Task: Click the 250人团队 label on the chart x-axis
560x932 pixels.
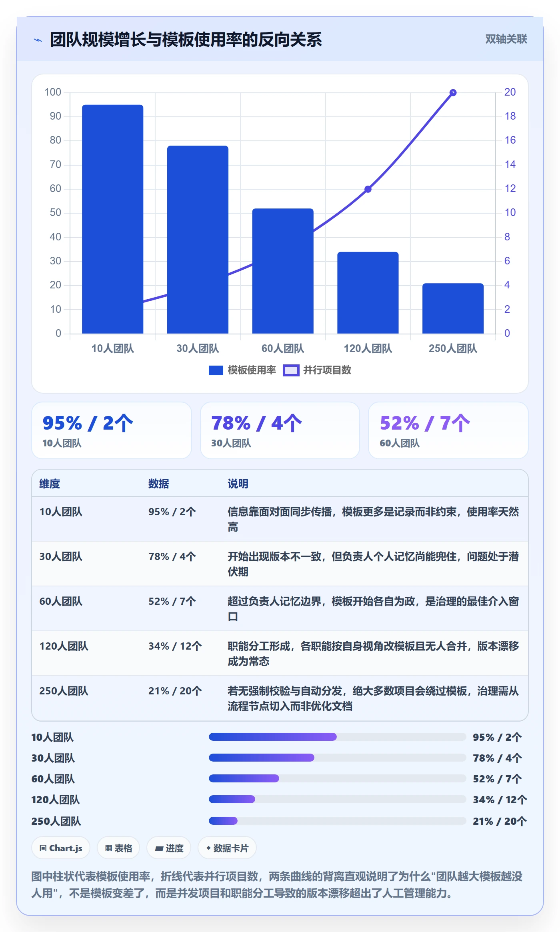Action: pyautogui.click(x=453, y=348)
